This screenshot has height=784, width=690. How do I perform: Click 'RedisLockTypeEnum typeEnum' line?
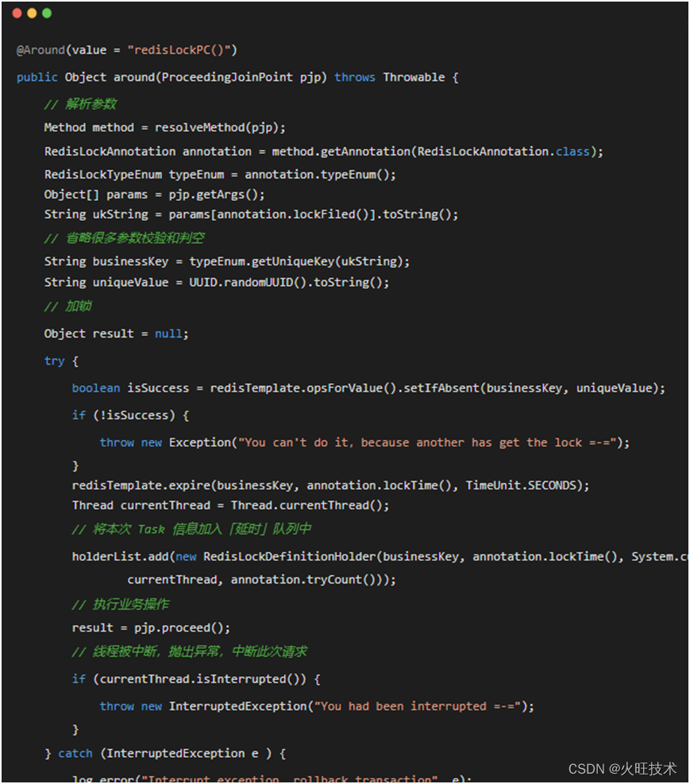point(220,175)
